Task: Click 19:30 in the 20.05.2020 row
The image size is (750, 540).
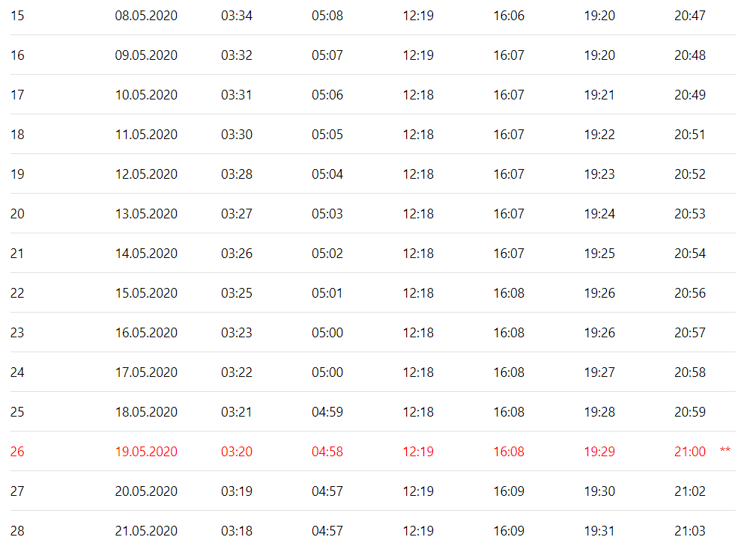Action: click(599, 491)
